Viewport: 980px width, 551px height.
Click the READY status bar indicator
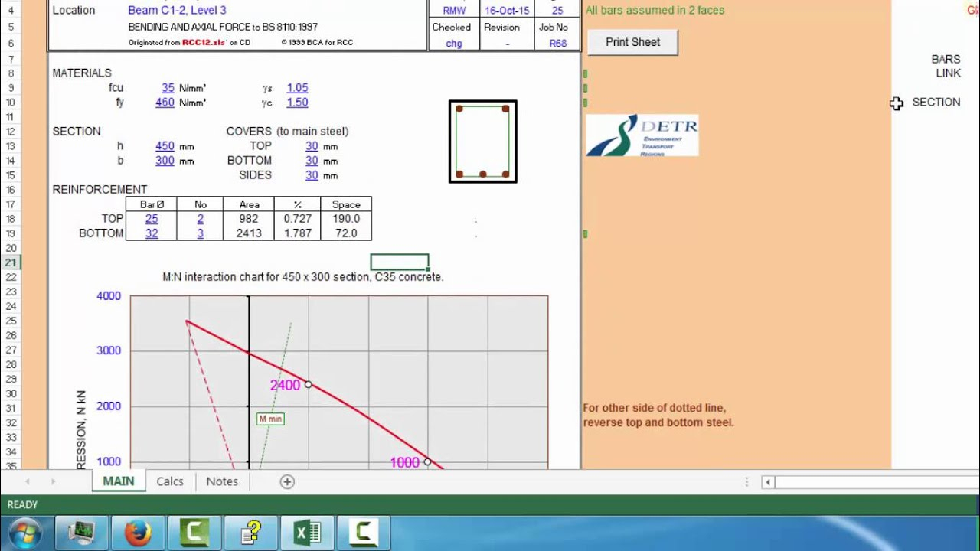tap(22, 505)
